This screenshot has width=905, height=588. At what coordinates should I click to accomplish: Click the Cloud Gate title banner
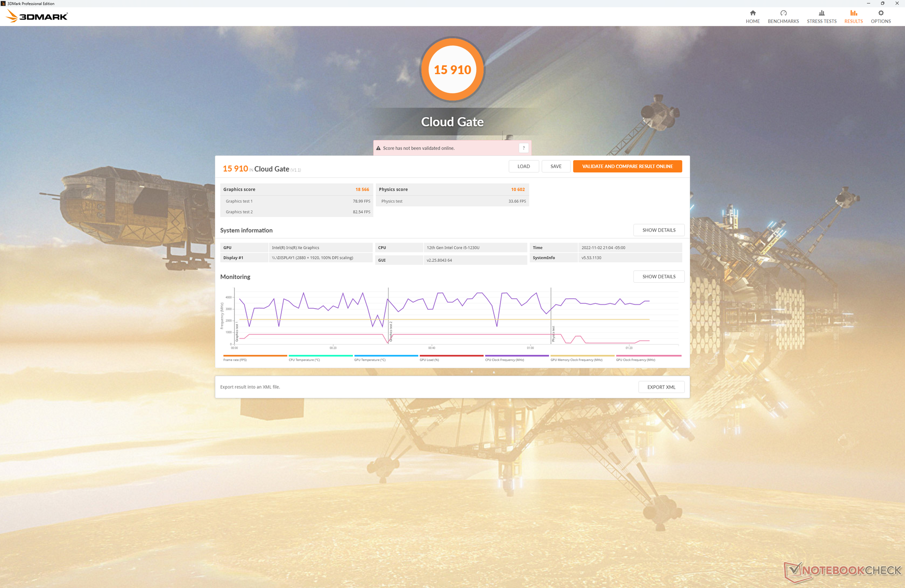tap(452, 122)
